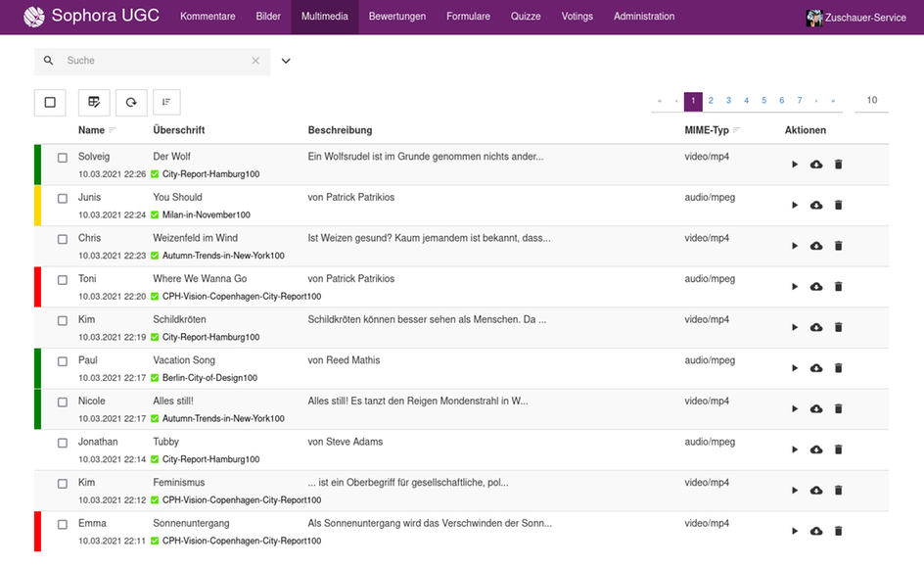Viewport: 924px width, 567px height.
Task: Check the box for Junis's row
Action: tap(63, 198)
